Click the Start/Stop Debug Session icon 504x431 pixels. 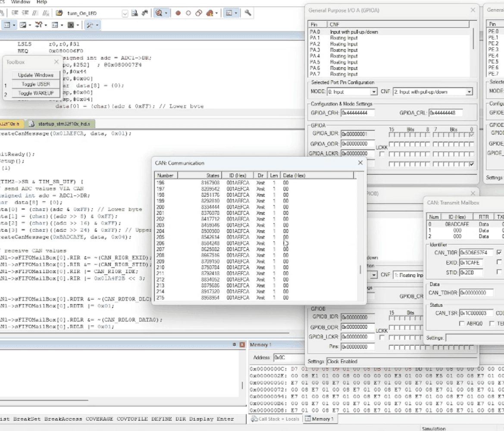[x=159, y=13]
